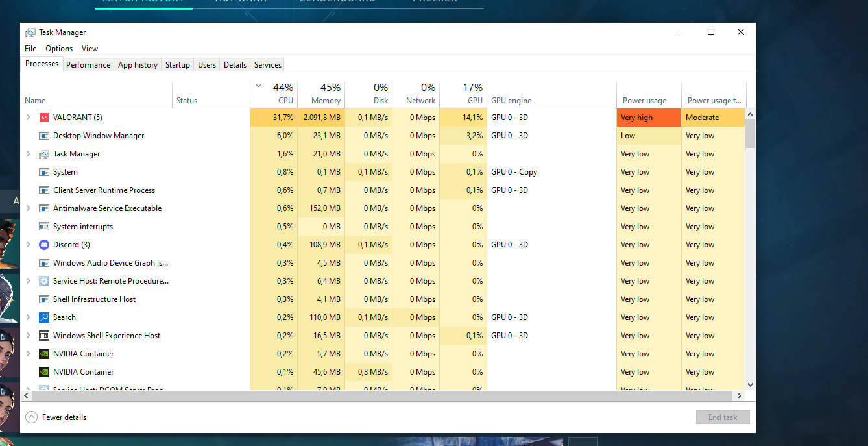Sort by the CPU column header

pyautogui.click(x=274, y=94)
